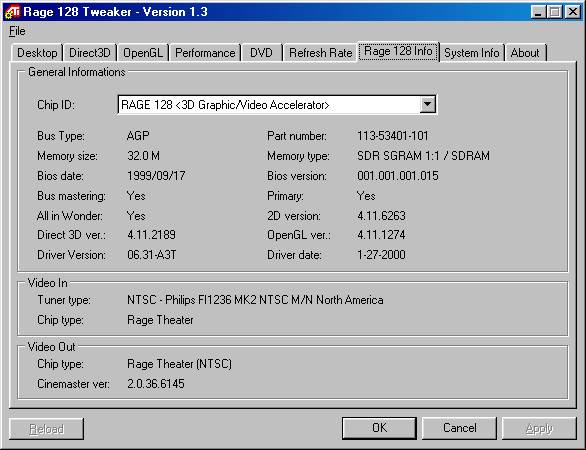Screen dimensions: 586x450
Task: Click memory type SDR SGRAM 1:1 / SDRAM
Action: click(x=423, y=155)
